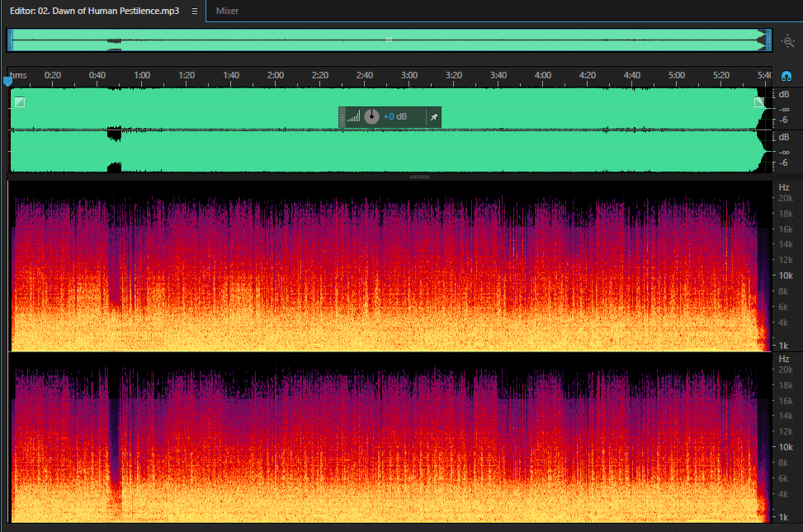Click the 1k label on lower spectral scale
This screenshot has height=532, width=803.
pyautogui.click(x=783, y=517)
